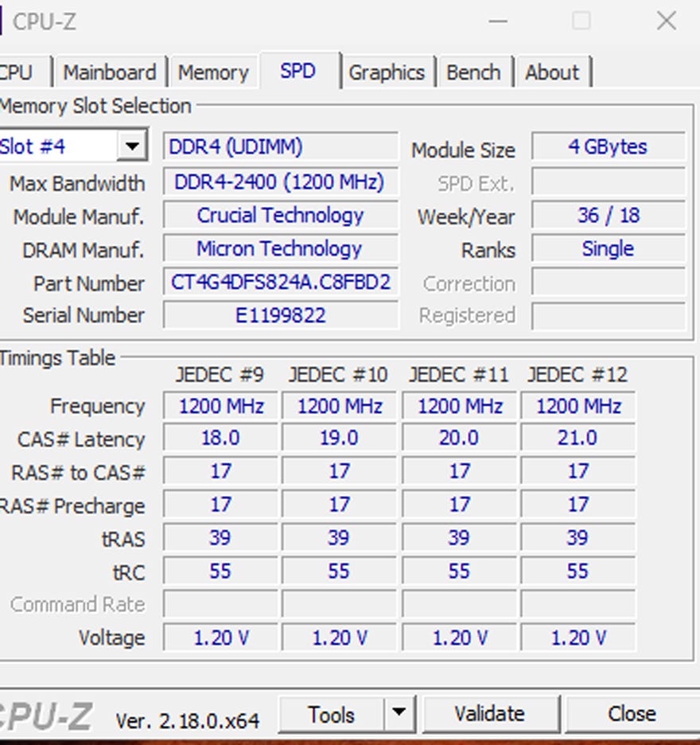
Task: Click the Single ranks value
Action: click(609, 248)
